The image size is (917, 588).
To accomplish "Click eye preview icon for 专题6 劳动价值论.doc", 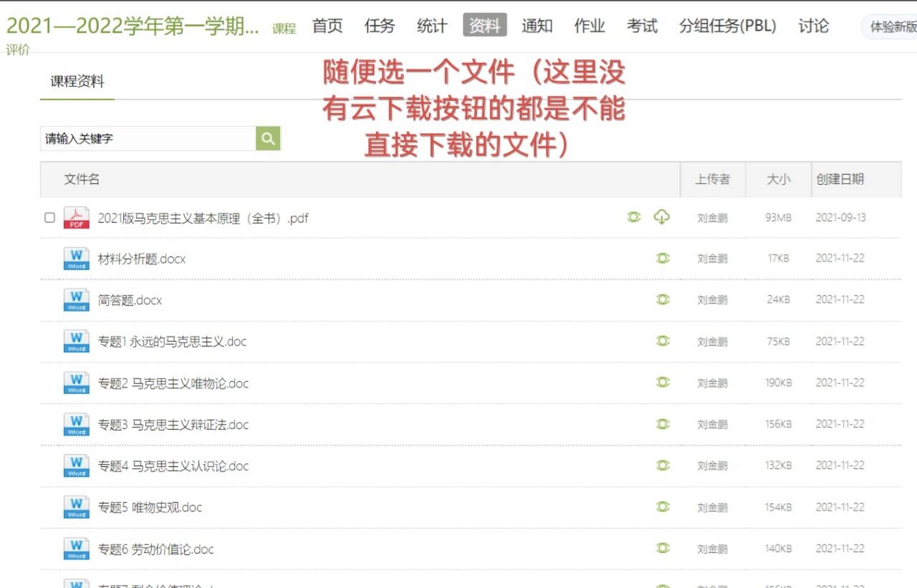I will tap(662, 548).
